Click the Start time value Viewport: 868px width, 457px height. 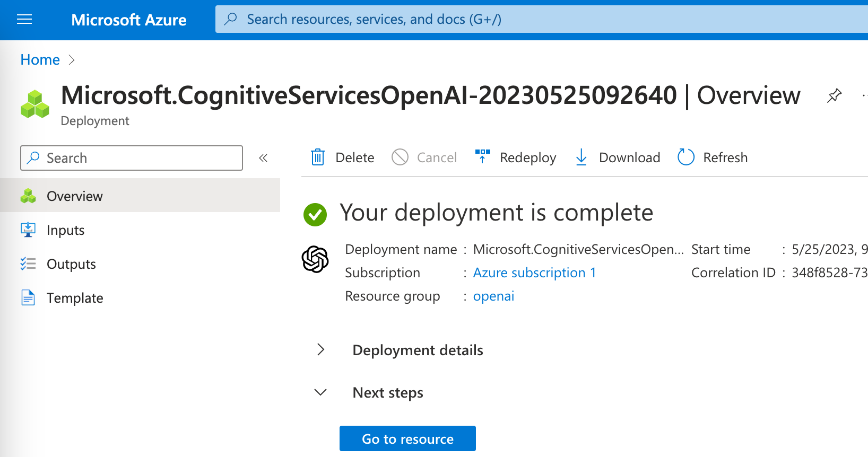coord(830,249)
